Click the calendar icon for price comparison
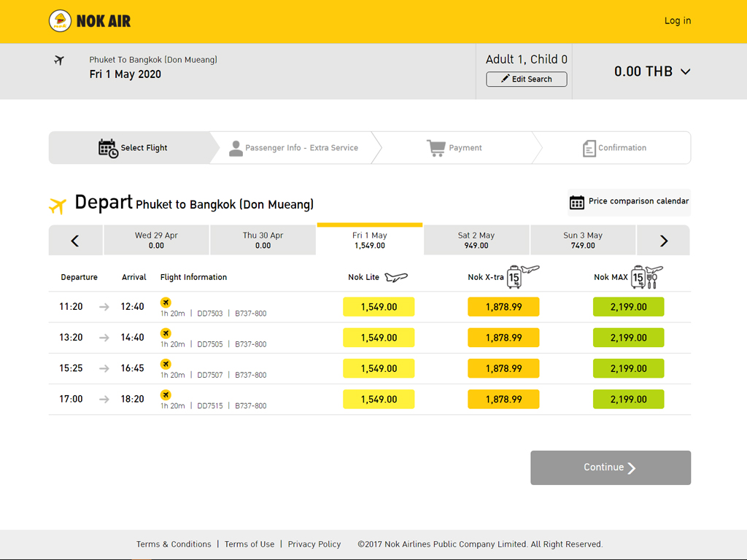 click(x=577, y=202)
